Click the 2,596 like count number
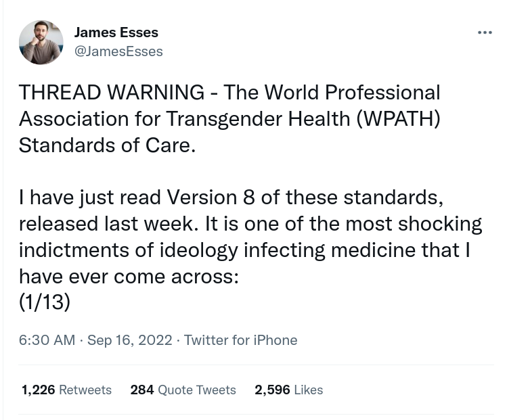Image resolution: width=507 pixels, height=420 pixels. [x=272, y=390]
